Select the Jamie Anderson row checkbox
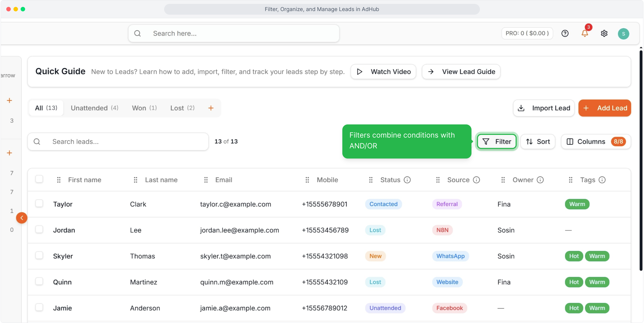 coord(39,307)
